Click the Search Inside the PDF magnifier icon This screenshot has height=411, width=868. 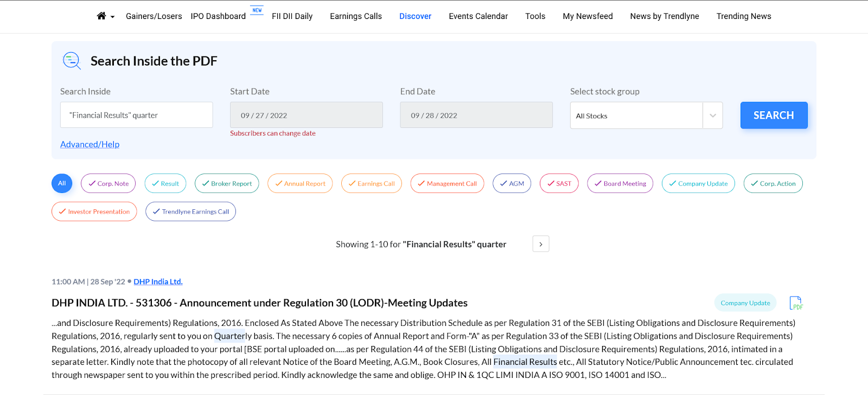pos(72,61)
